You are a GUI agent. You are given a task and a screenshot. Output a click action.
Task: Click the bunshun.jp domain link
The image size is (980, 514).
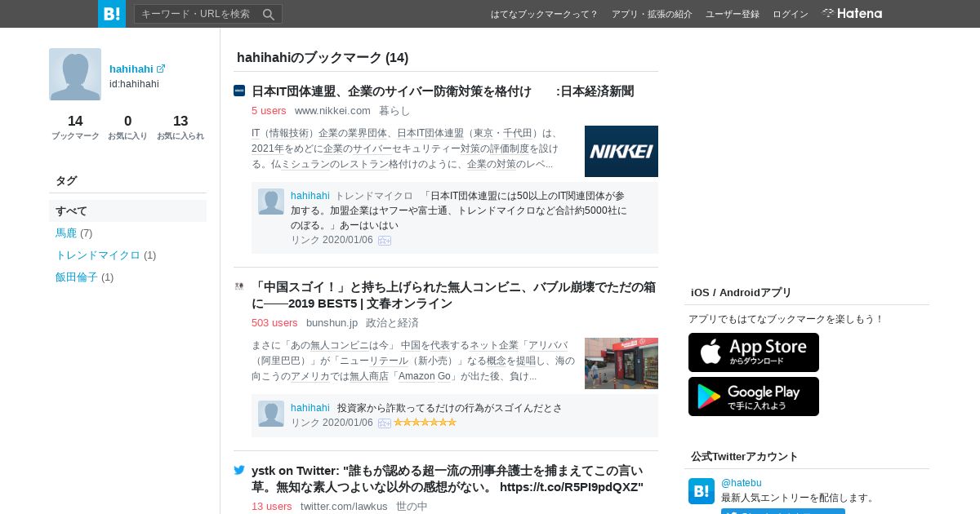[x=332, y=322]
